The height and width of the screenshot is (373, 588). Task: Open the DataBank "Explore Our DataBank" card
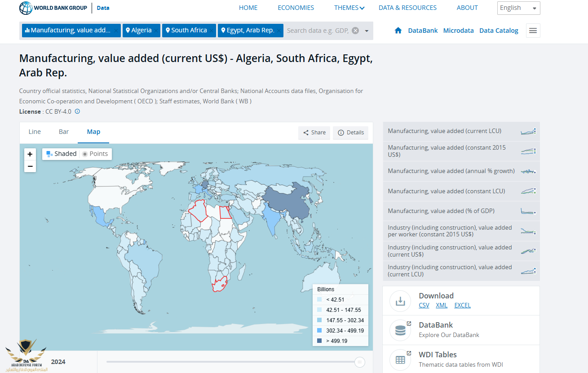[461, 330]
